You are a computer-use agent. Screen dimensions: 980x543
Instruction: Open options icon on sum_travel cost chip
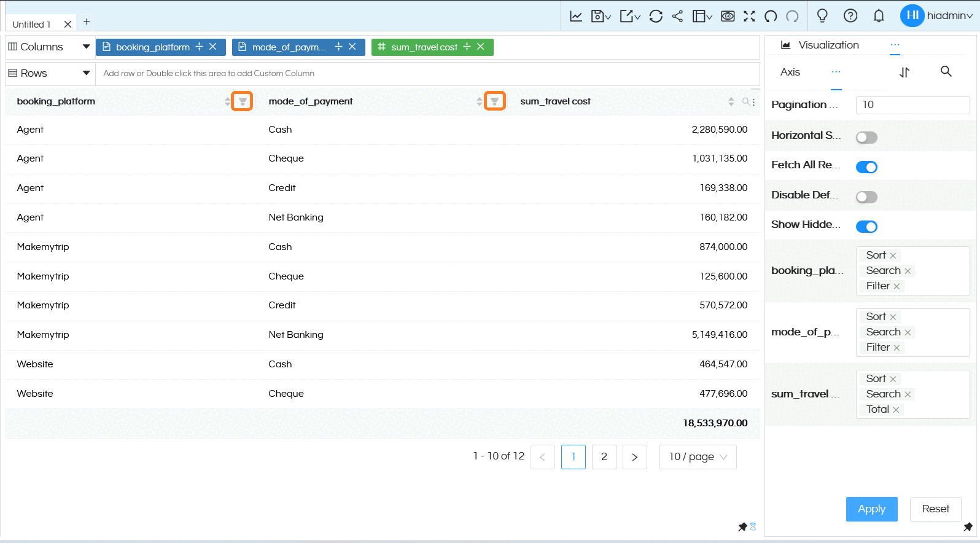click(467, 47)
